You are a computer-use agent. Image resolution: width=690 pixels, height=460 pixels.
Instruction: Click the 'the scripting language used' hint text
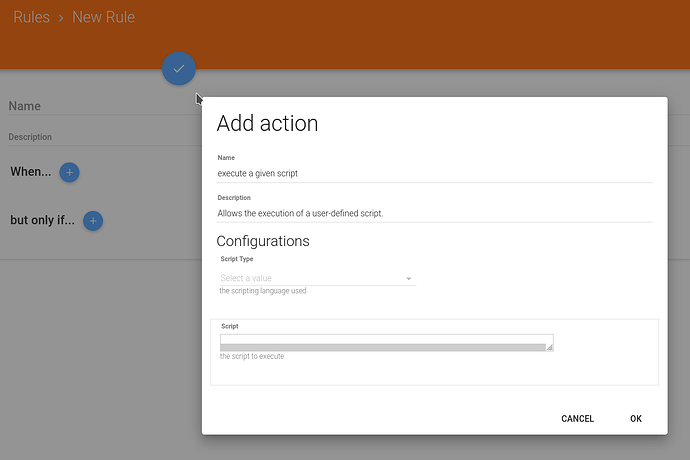pyautogui.click(x=263, y=291)
